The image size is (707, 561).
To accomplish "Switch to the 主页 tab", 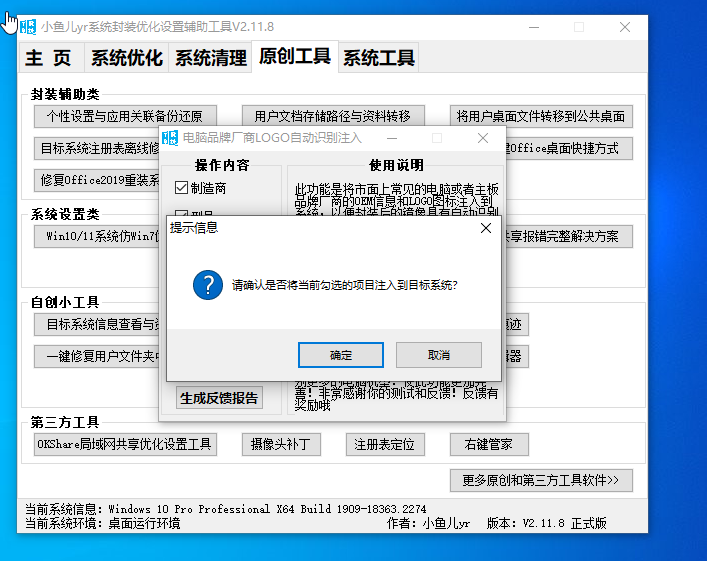I will [49, 58].
